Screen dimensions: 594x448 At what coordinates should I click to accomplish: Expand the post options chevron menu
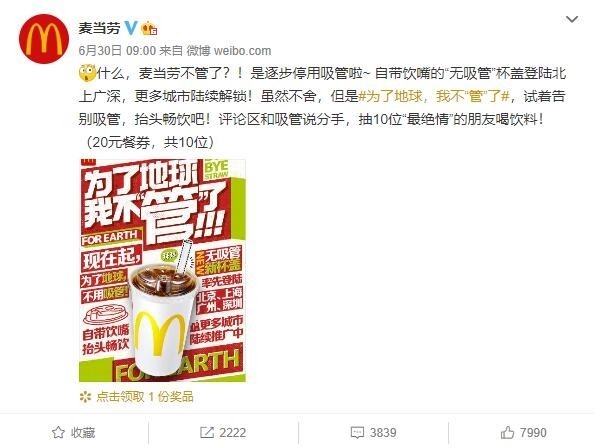572,19
